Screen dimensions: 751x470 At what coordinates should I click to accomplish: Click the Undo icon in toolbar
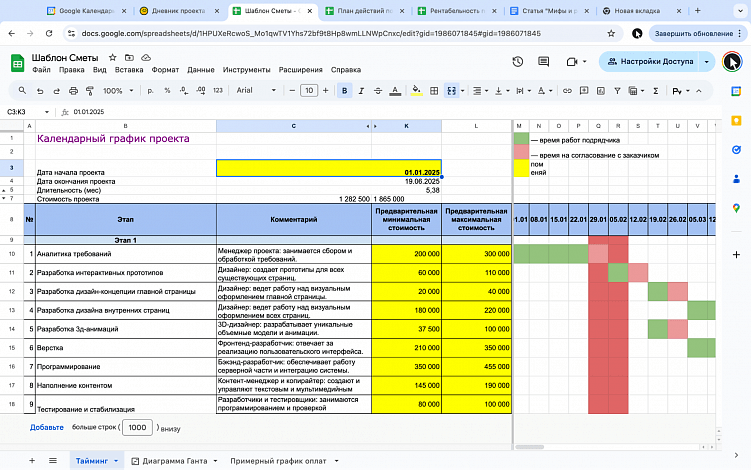[38, 91]
